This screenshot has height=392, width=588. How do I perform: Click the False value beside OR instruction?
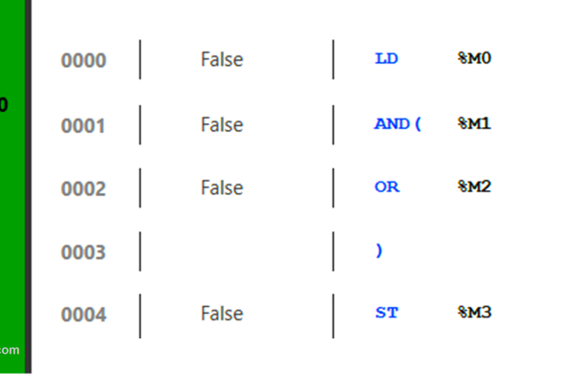tap(222, 187)
